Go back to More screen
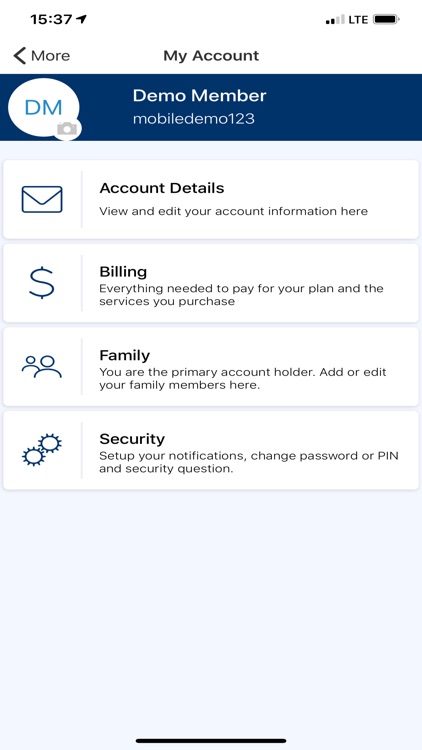The height and width of the screenshot is (750, 422). tap(42, 56)
